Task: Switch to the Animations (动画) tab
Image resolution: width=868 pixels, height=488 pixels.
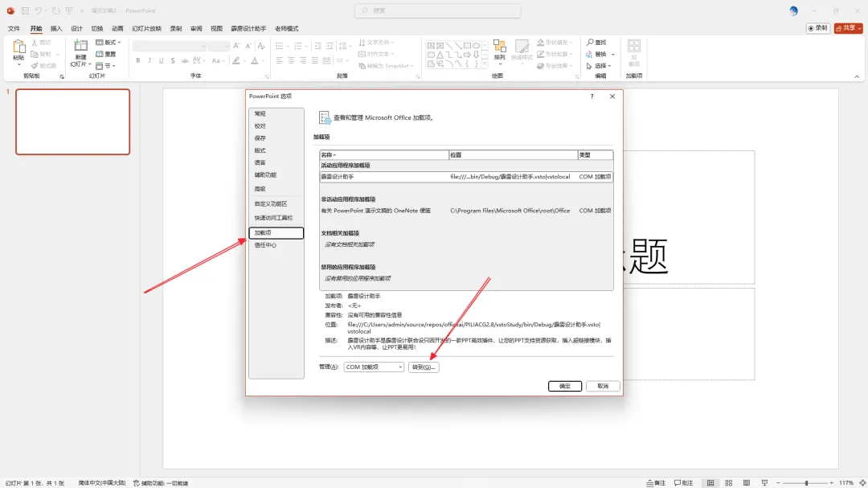Action: coord(117,28)
